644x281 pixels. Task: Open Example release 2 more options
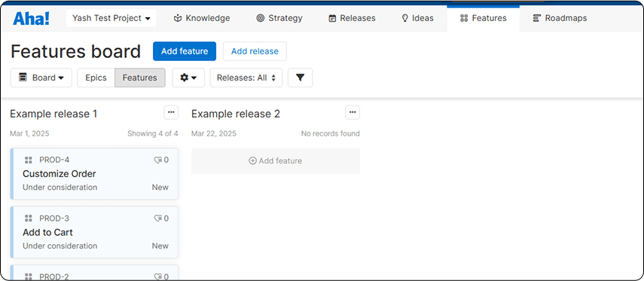[353, 112]
